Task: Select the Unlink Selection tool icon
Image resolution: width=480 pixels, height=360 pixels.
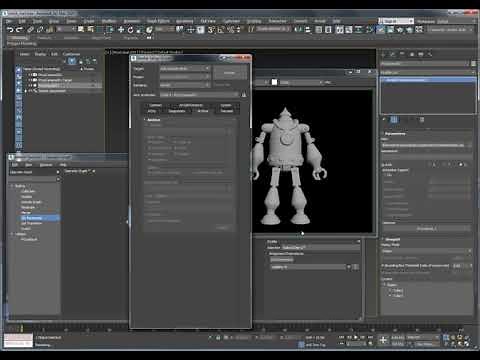Action: pos(40,30)
